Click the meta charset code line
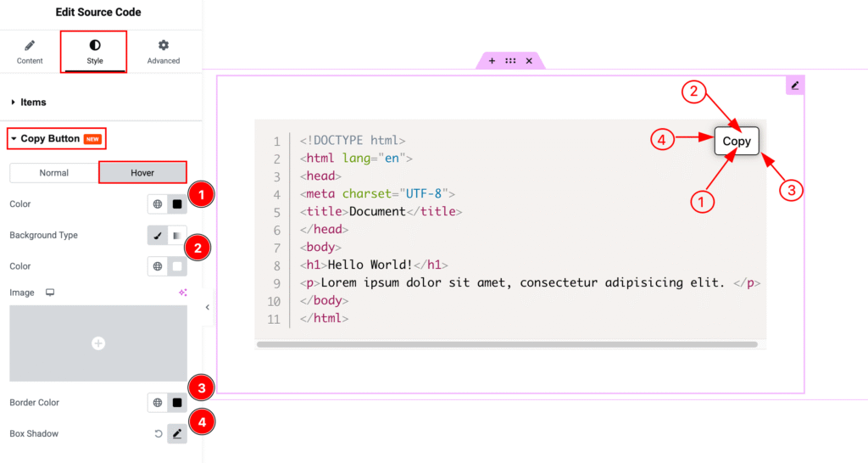The width and height of the screenshot is (868, 463). (377, 194)
